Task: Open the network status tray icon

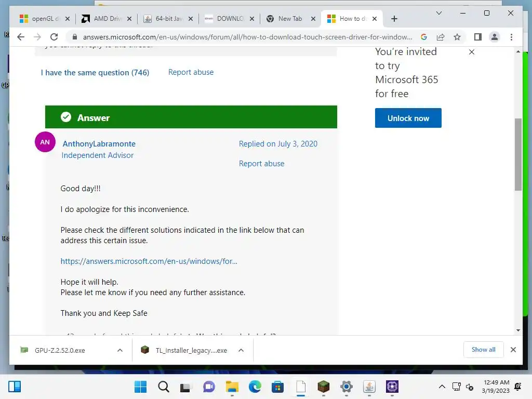Action: point(456,387)
